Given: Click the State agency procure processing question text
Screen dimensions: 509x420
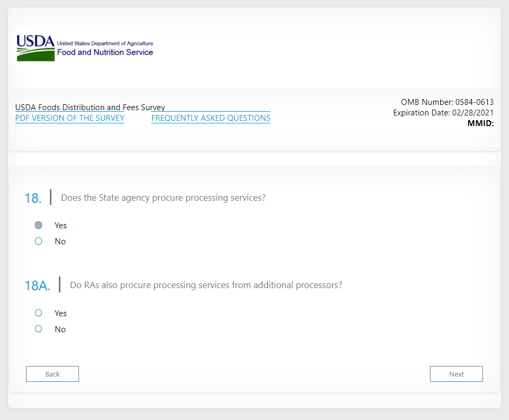Looking at the screenshot, I should (163, 198).
